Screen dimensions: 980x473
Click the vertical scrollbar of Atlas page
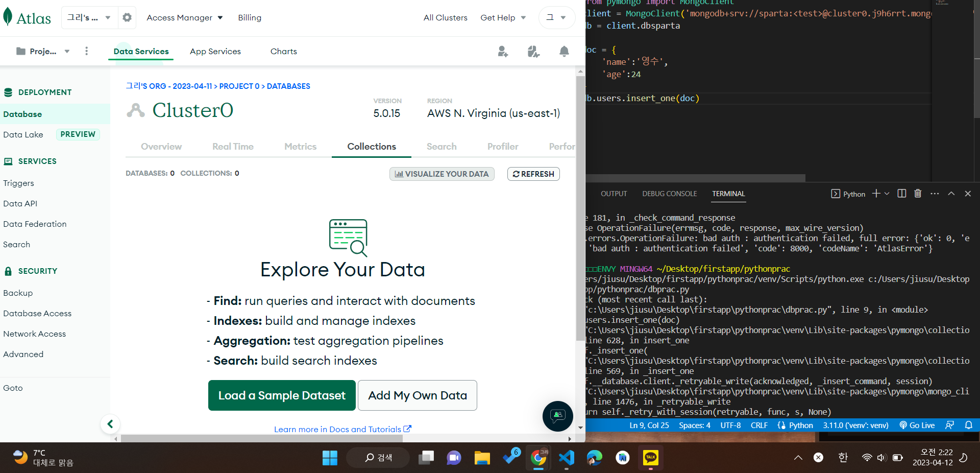pyautogui.click(x=580, y=208)
